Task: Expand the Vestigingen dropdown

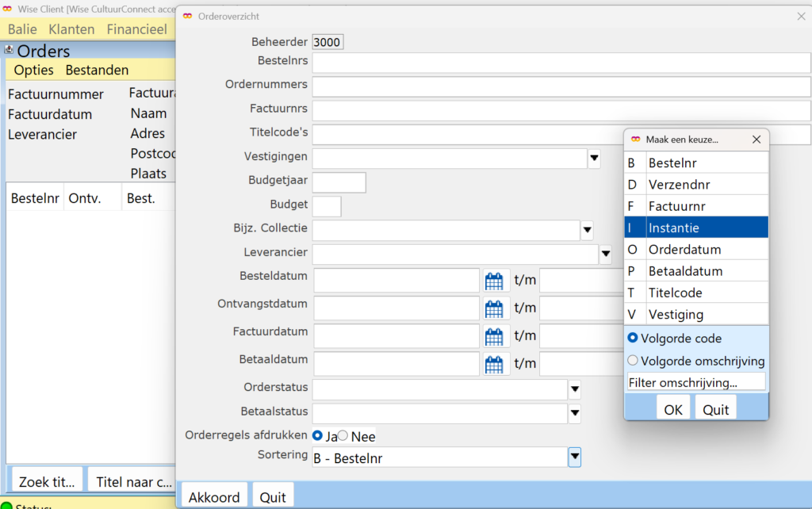Action: coord(594,159)
